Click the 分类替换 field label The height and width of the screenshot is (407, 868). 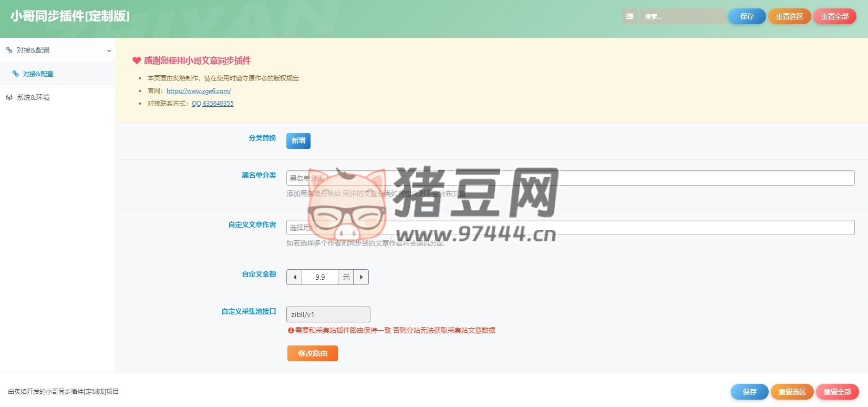click(262, 138)
